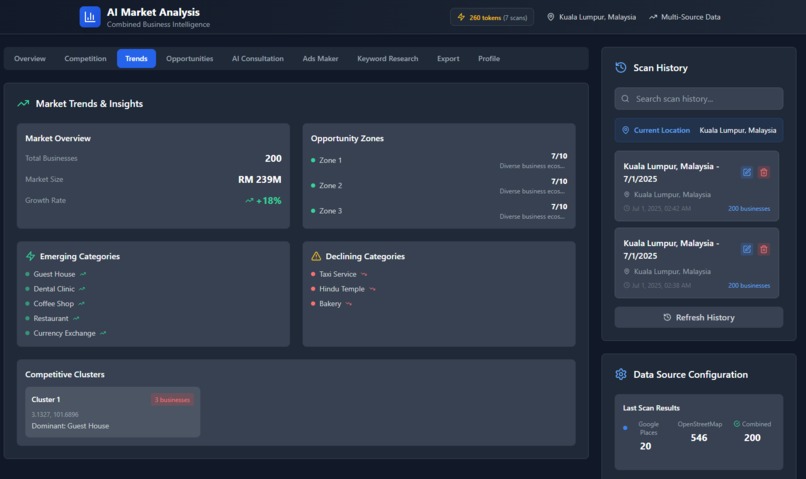Click the up-trend arrow beside Coffee Shop

pyautogui.click(x=82, y=304)
